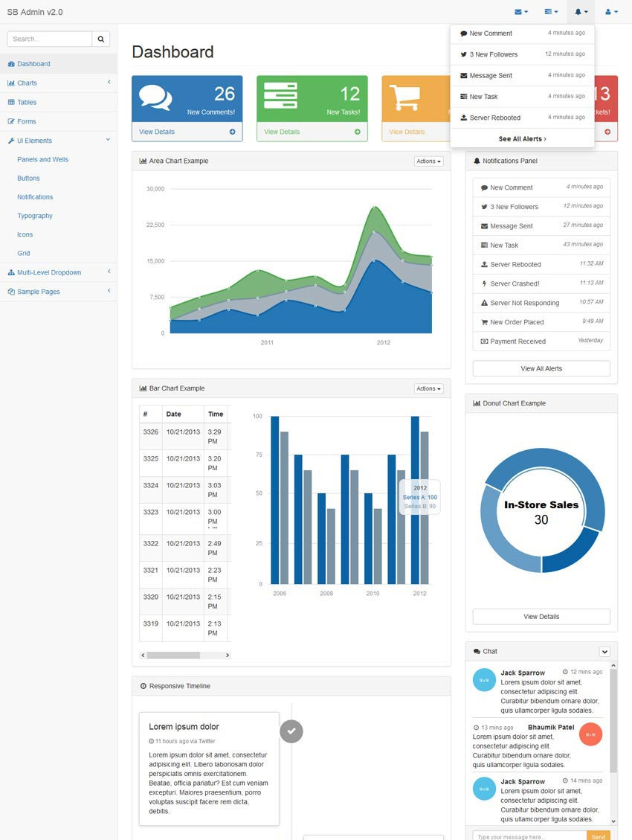Focus the chat message input field
The width and height of the screenshot is (632, 840).
tap(529, 836)
